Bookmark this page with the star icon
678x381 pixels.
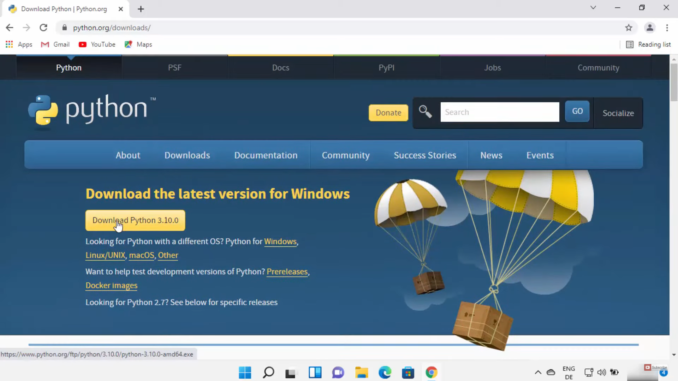tap(628, 28)
